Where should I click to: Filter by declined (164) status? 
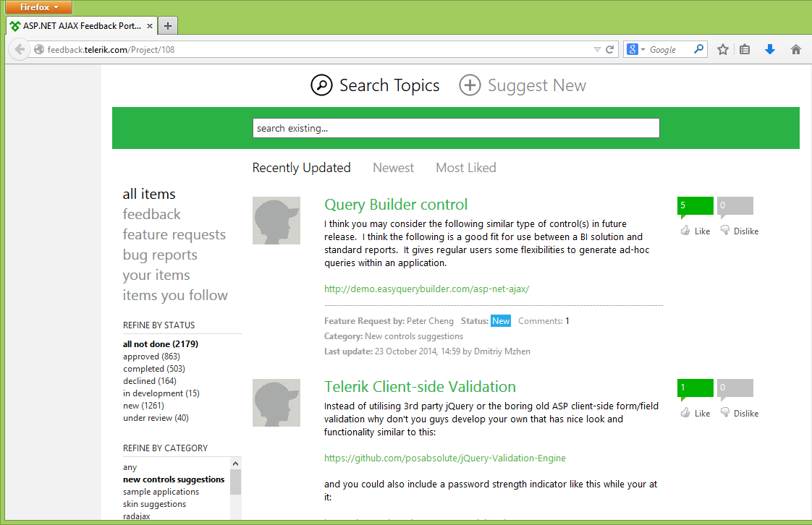click(150, 381)
